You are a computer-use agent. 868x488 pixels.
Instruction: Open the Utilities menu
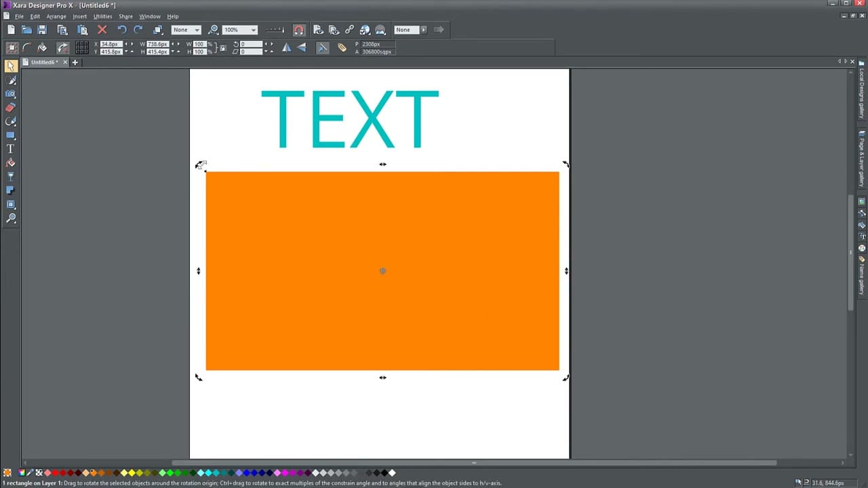tap(102, 16)
